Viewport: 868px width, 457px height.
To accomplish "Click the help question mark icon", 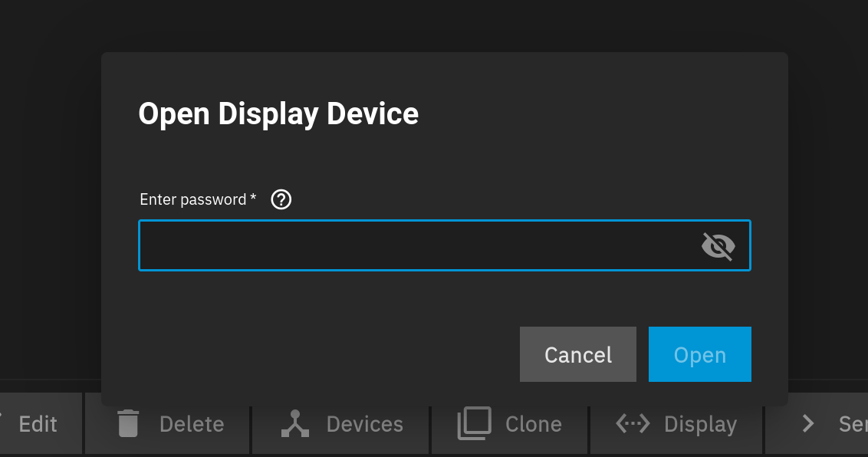I will pos(281,199).
